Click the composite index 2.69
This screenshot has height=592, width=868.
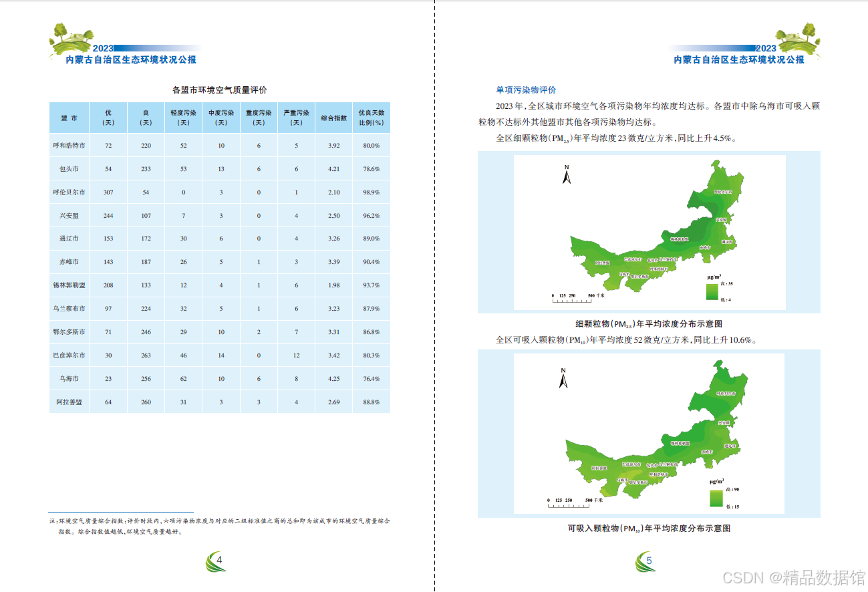pyautogui.click(x=334, y=402)
